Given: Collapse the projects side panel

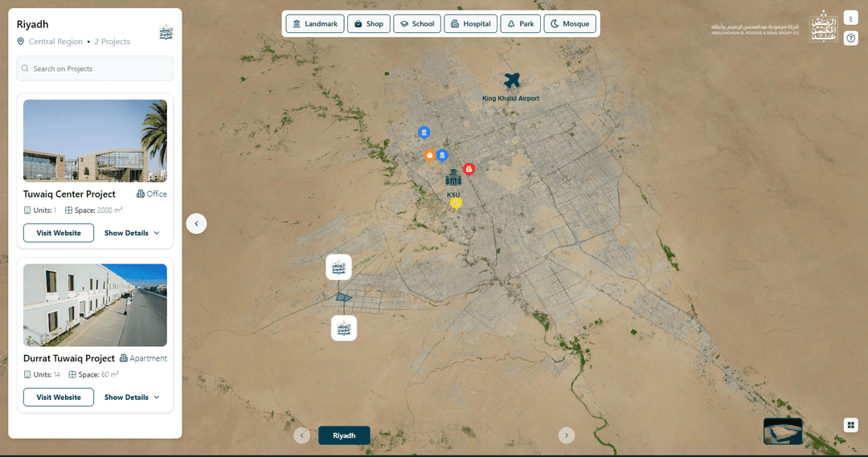Looking at the screenshot, I should 196,223.
